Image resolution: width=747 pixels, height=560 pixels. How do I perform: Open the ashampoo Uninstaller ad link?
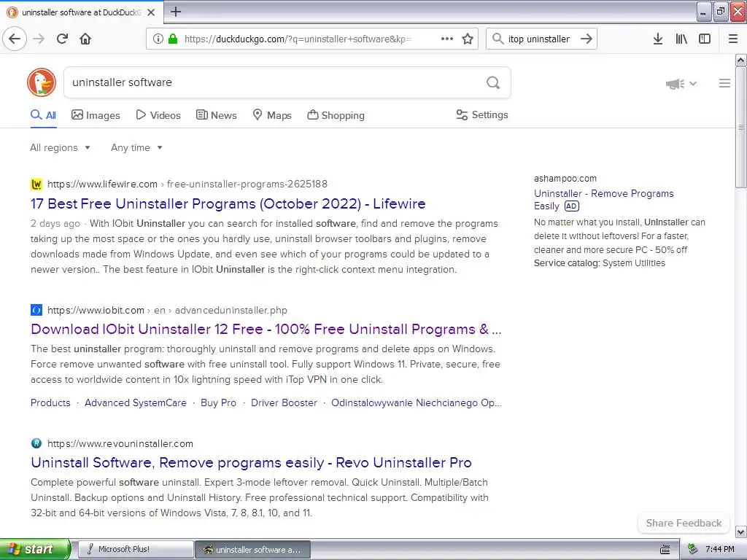point(603,200)
